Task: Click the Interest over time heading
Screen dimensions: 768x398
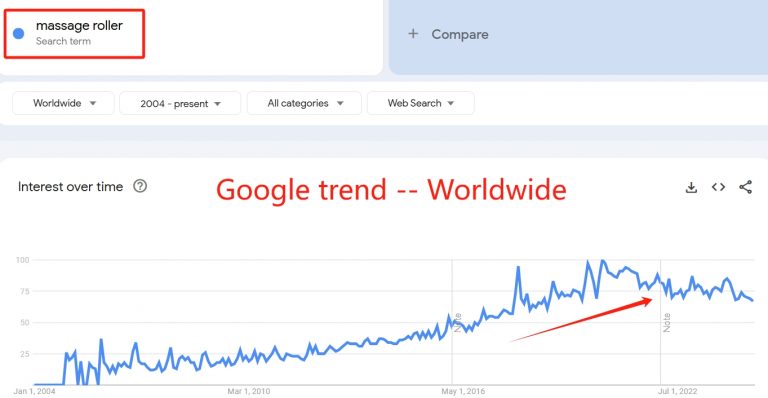Action: (x=71, y=187)
